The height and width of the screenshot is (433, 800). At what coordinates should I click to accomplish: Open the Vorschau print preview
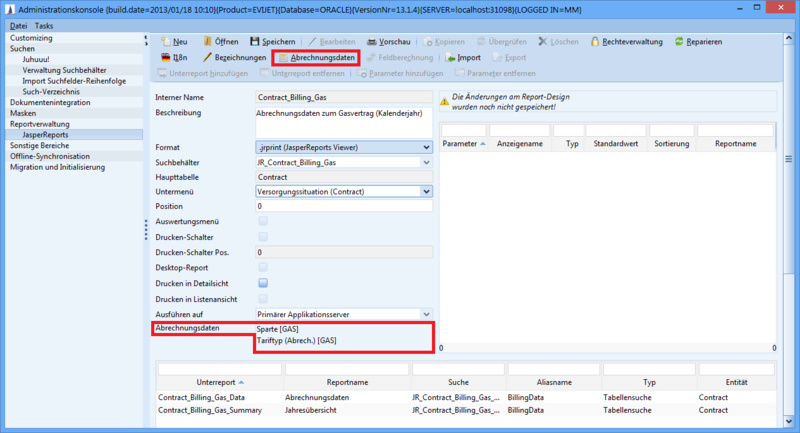[x=371, y=42]
